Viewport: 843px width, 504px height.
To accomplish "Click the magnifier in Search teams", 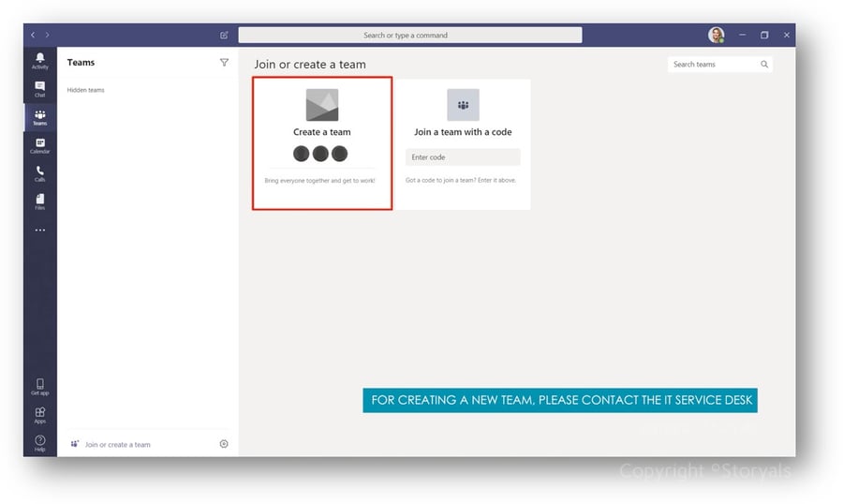I will (764, 64).
